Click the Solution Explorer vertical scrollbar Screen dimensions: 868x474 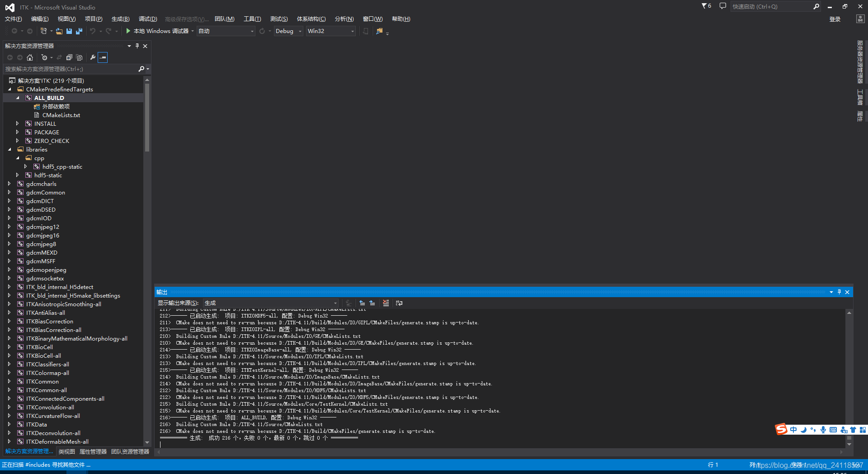pyautogui.click(x=147, y=118)
